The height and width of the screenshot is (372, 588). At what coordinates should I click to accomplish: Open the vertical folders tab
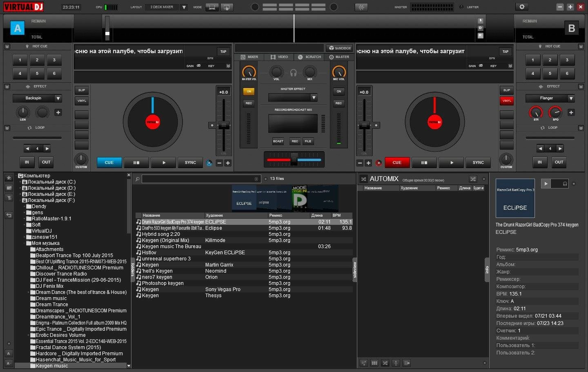[132, 270]
